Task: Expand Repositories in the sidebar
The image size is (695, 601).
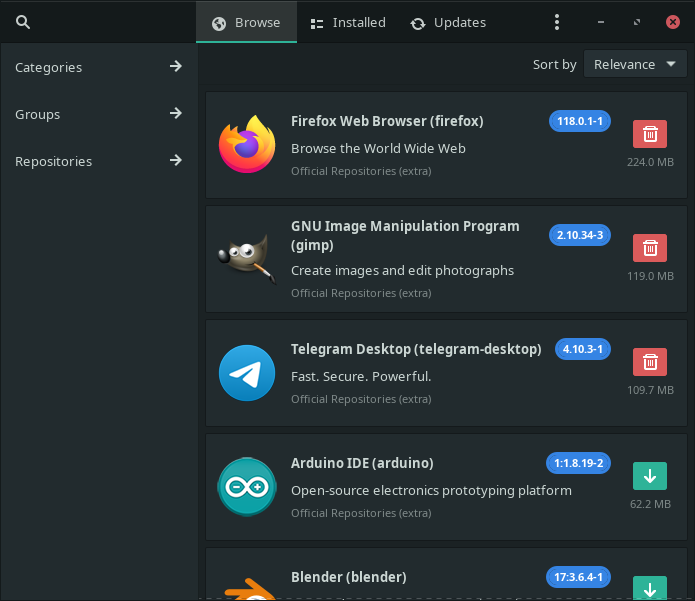Action: tap(98, 161)
